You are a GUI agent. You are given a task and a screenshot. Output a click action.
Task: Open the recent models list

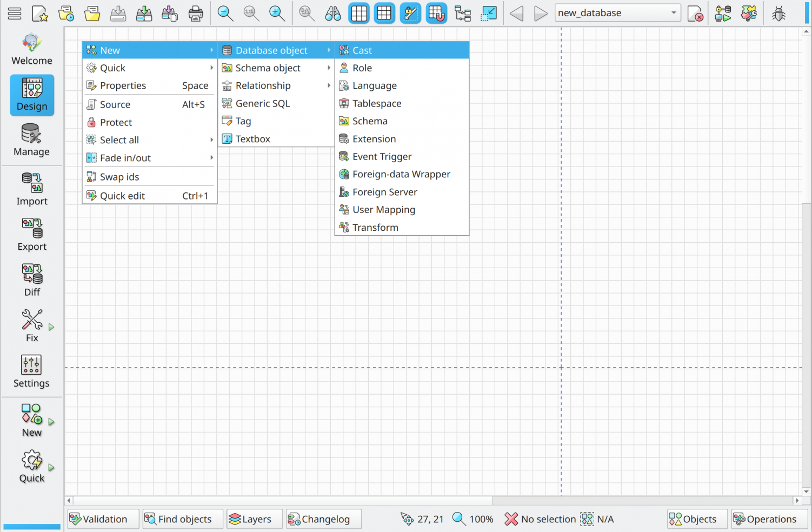66,13
